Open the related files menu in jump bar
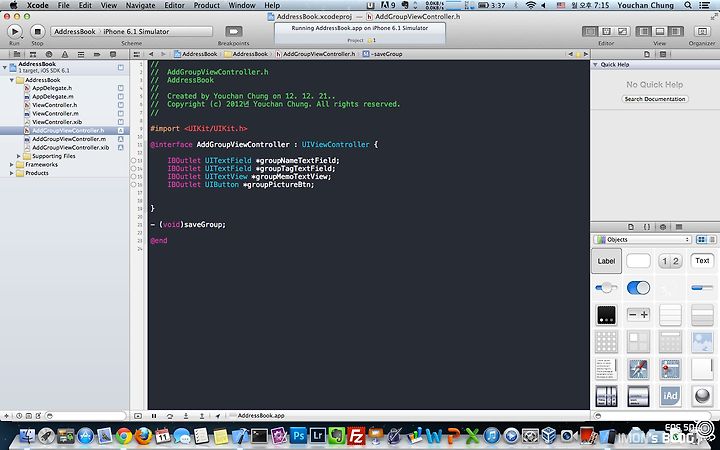The width and height of the screenshot is (720, 450). pyautogui.click(x=137, y=54)
